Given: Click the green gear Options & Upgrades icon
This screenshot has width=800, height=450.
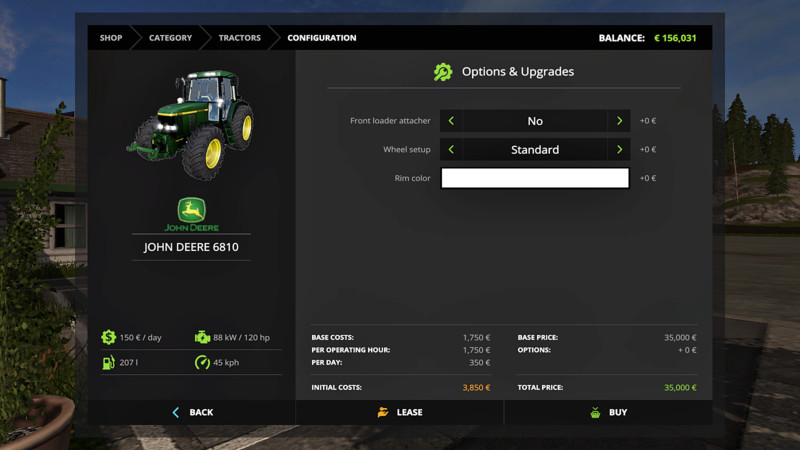Looking at the screenshot, I should (x=443, y=72).
